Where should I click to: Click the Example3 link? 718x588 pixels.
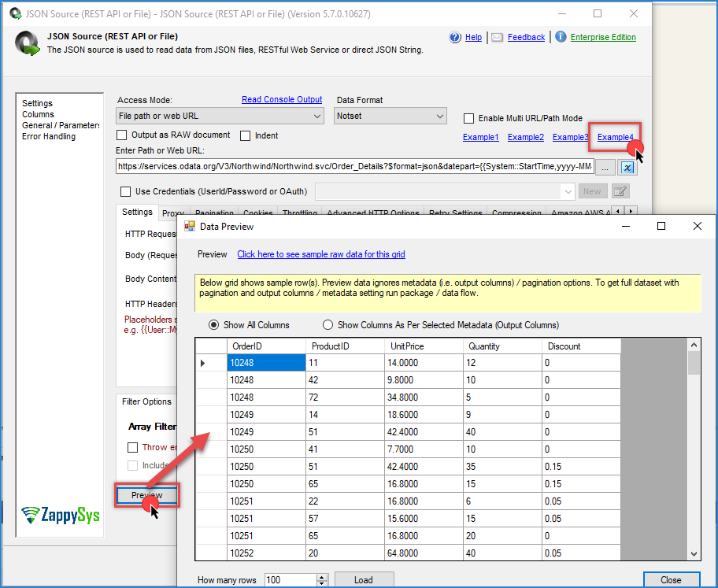pos(570,137)
